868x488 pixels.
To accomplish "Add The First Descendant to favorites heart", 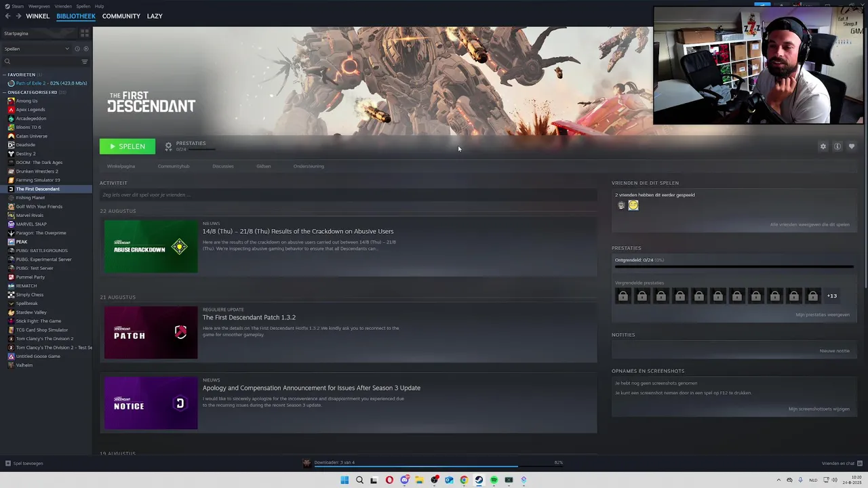I will tap(852, 146).
